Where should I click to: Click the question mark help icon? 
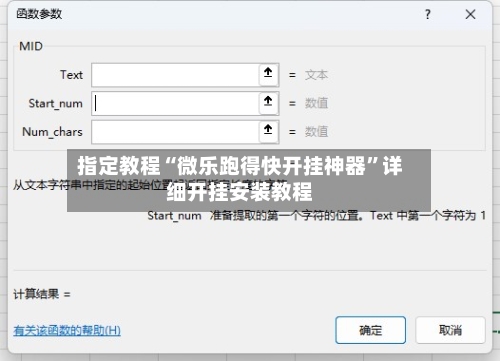[x=428, y=14]
